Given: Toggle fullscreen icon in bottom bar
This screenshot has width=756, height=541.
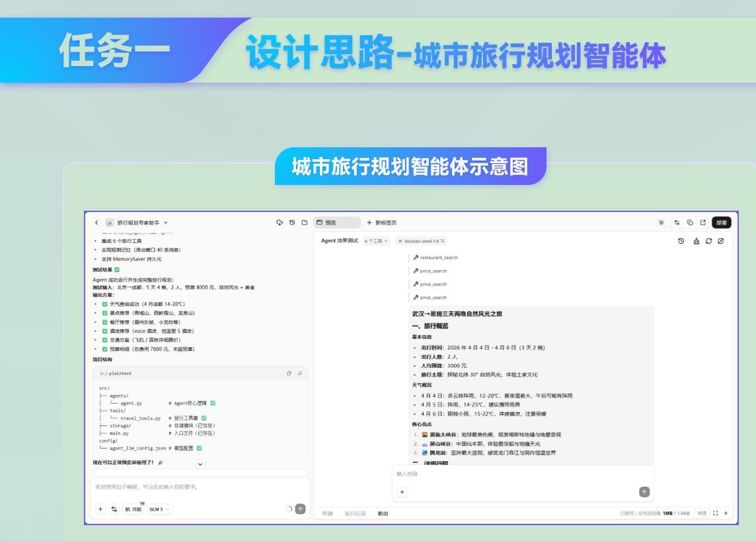Looking at the screenshot, I should [x=715, y=513].
